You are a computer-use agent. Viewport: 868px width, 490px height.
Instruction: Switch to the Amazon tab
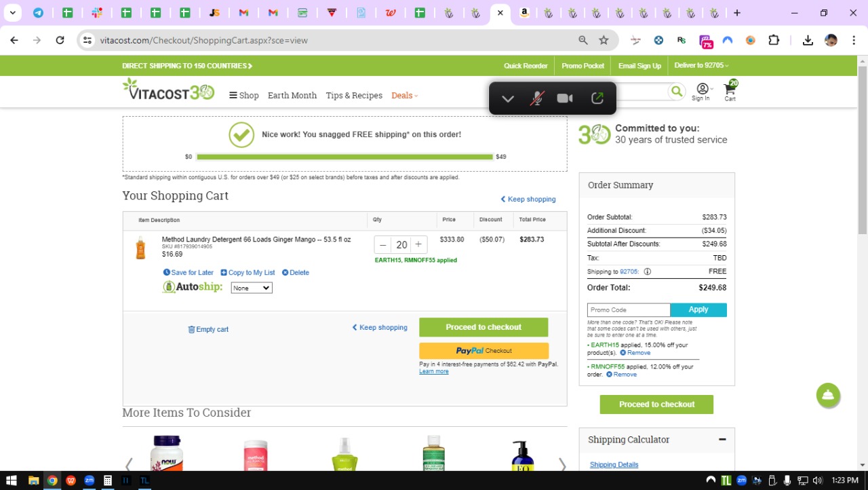[524, 13]
